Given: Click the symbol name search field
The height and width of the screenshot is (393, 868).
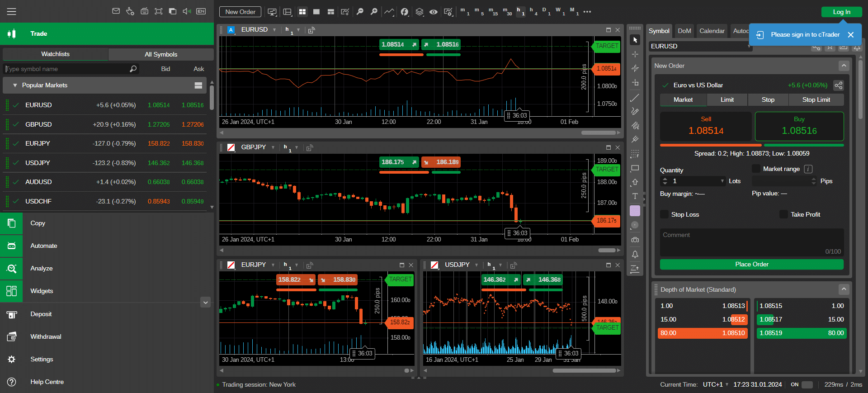Looking at the screenshot, I should click(71, 69).
